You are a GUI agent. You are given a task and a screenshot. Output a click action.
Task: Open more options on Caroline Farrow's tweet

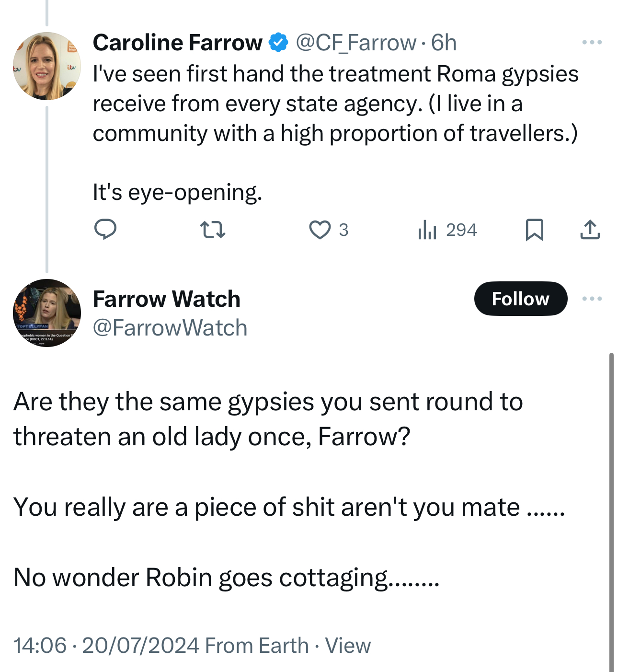pos(592,43)
